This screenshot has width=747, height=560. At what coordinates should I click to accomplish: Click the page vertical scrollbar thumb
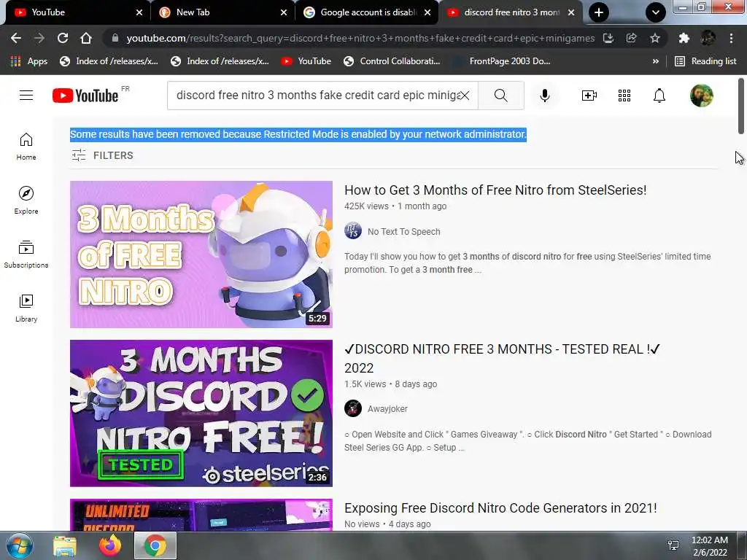(x=741, y=106)
